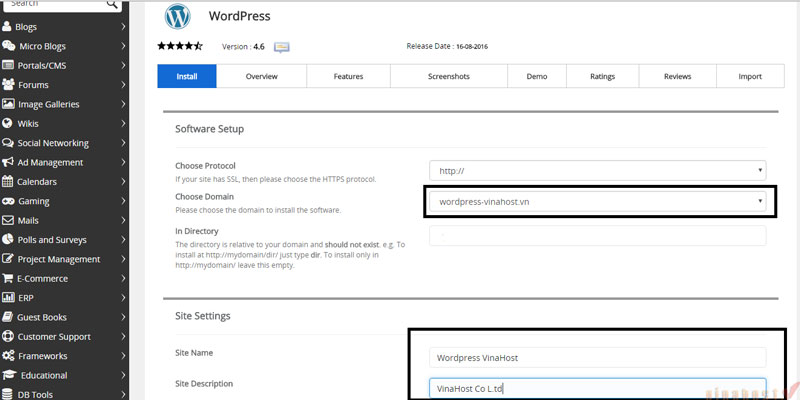Click the Polls and Surveys label
The width and height of the screenshot is (800, 400).
point(52,239)
